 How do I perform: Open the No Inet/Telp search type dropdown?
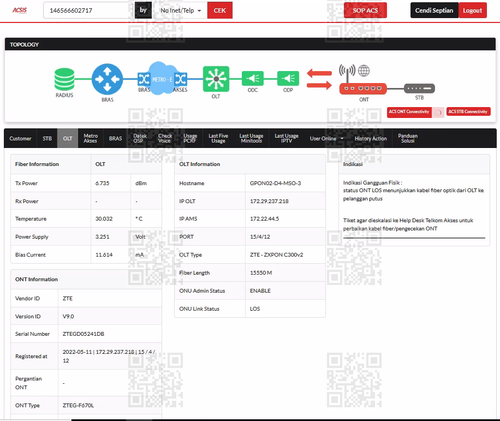pyautogui.click(x=181, y=10)
